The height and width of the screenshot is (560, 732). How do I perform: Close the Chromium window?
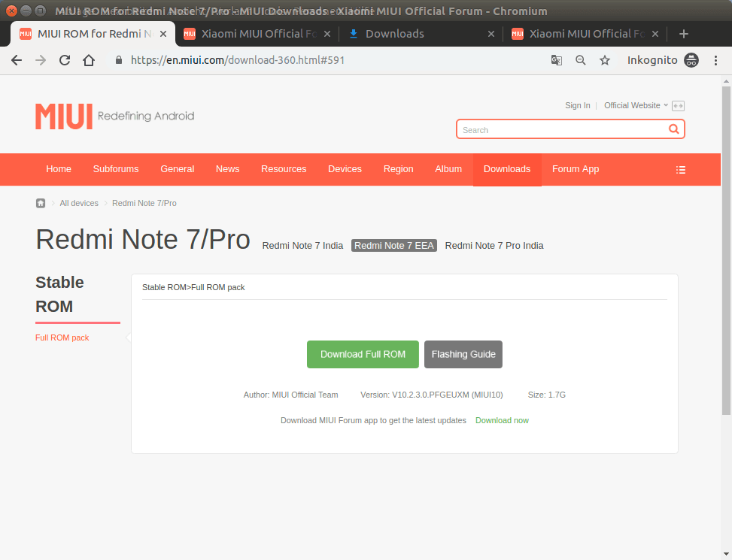tap(12, 11)
